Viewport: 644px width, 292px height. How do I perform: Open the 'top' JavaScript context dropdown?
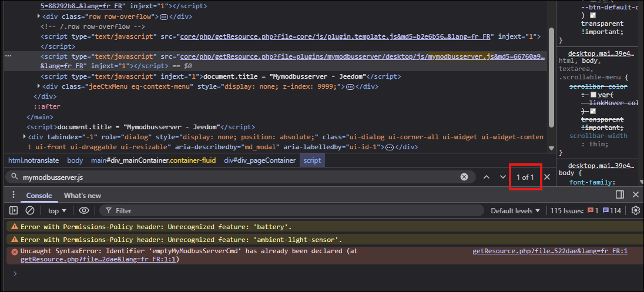57,210
